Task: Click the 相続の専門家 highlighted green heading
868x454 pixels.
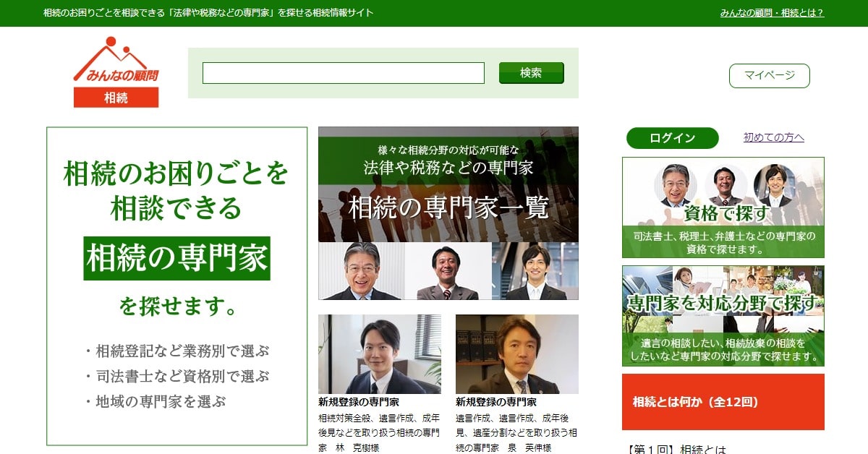Action: [176, 258]
